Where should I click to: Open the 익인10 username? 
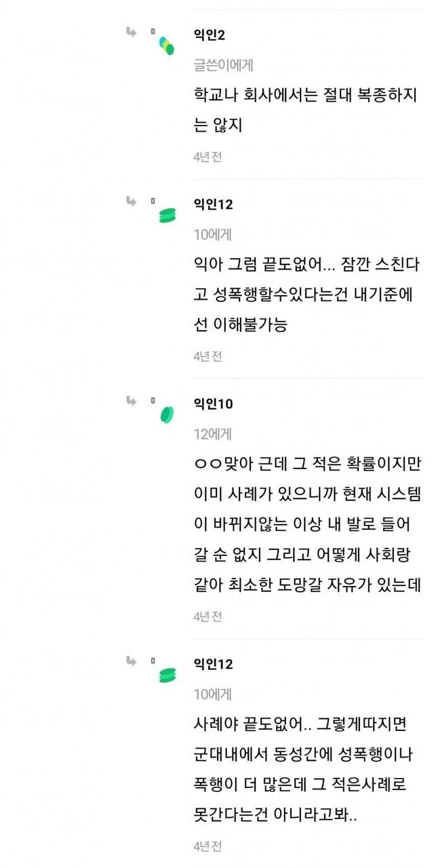[x=214, y=403]
